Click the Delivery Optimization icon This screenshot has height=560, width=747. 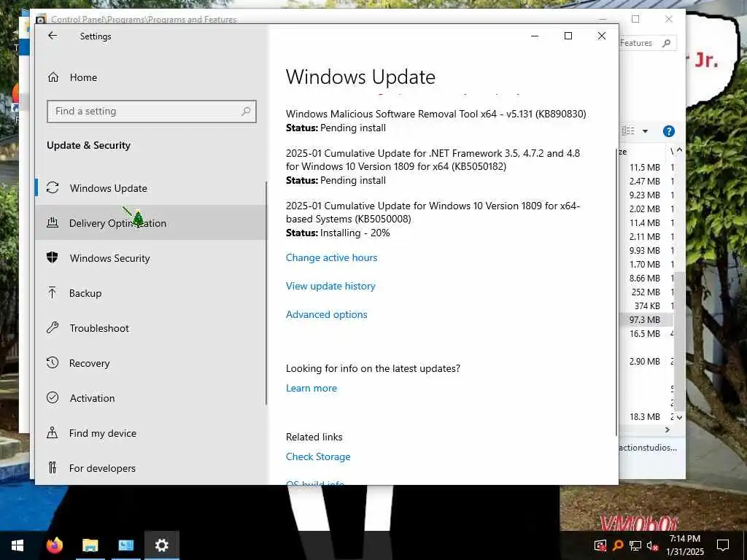pyautogui.click(x=53, y=222)
